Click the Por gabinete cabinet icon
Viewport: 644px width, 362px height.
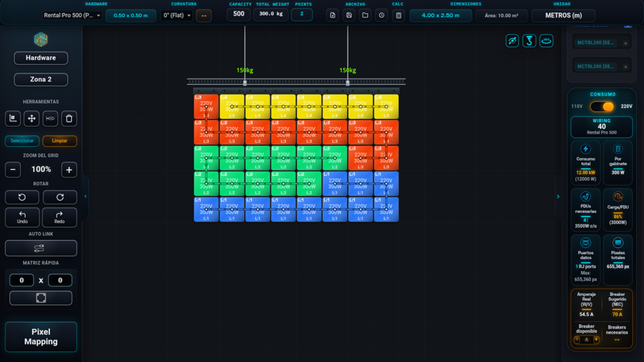(x=618, y=149)
